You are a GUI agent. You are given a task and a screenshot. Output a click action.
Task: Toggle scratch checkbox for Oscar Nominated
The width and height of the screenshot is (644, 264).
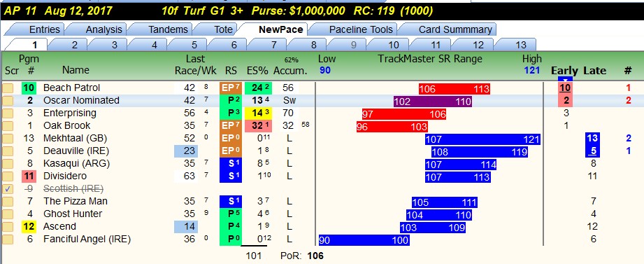coord(8,101)
